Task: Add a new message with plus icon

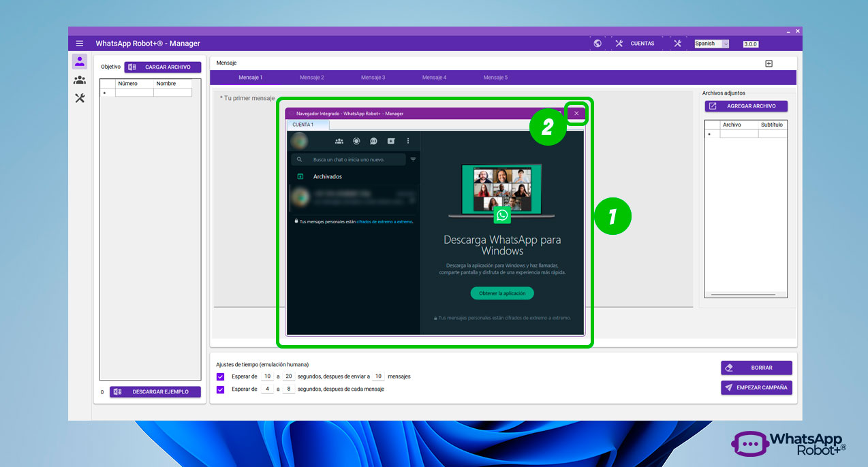Action: (x=769, y=63)
